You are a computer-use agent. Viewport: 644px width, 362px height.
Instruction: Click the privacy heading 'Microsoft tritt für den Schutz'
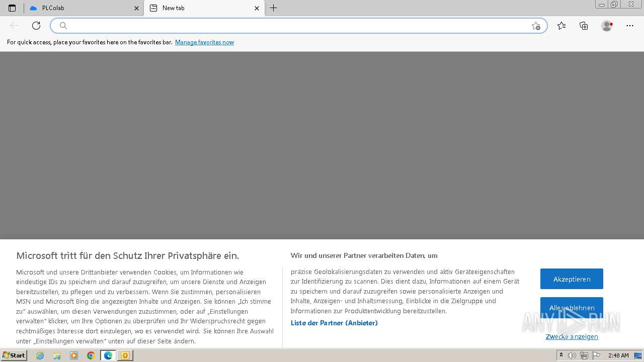click(x=127, y=255)
